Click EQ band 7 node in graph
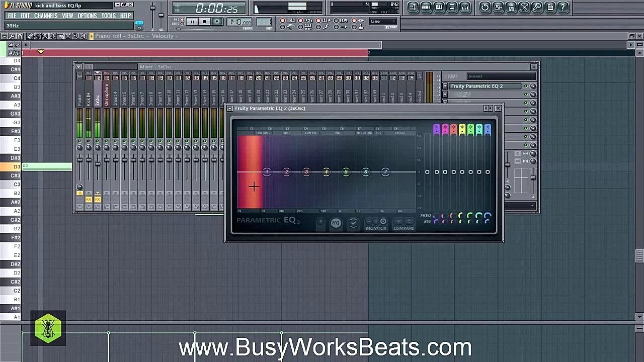This screenshot has width=644, height=362. [x=385, y=172]
